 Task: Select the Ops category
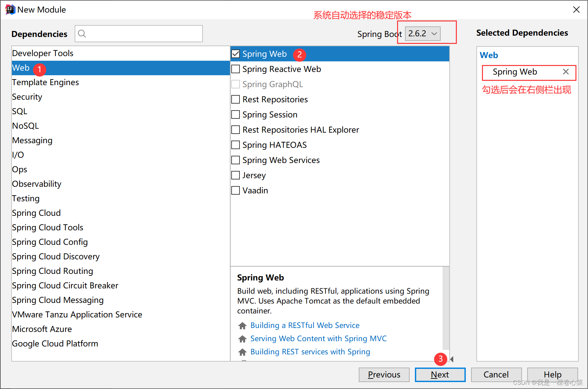[x=121, y=170]
